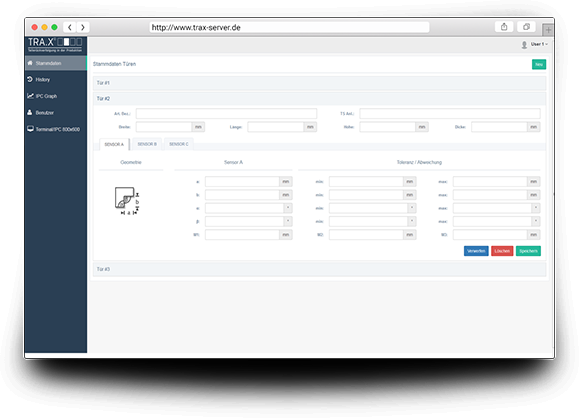Click the red Löschen button
Screen dimensions: 579x418
pos(502,251)
